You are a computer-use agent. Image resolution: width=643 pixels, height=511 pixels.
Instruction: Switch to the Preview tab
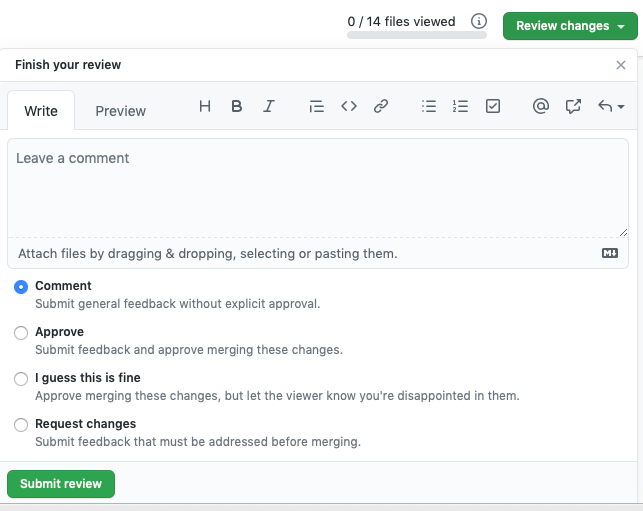pyautogui.click(x=121, y=111)
